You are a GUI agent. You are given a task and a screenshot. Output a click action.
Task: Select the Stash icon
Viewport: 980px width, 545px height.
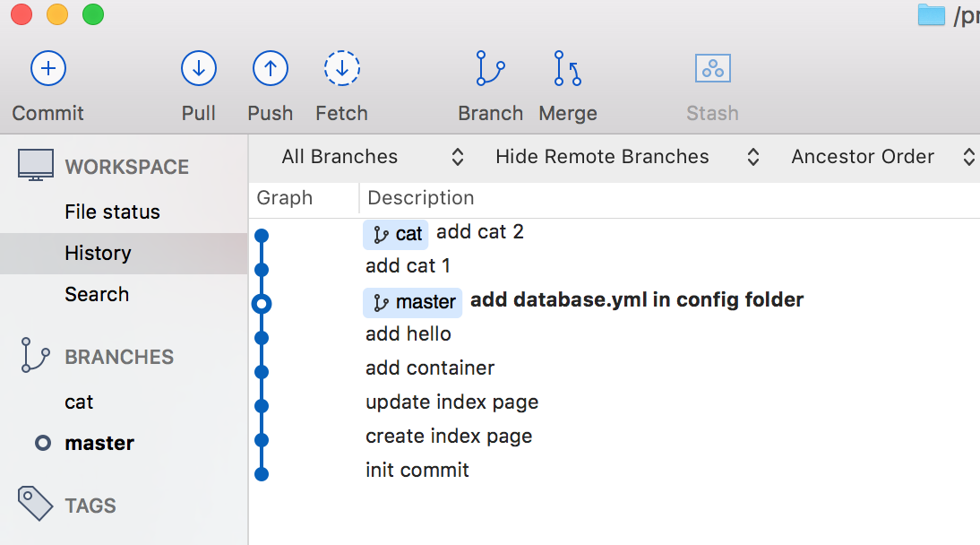pyautogui.click(x=712, y=68)
